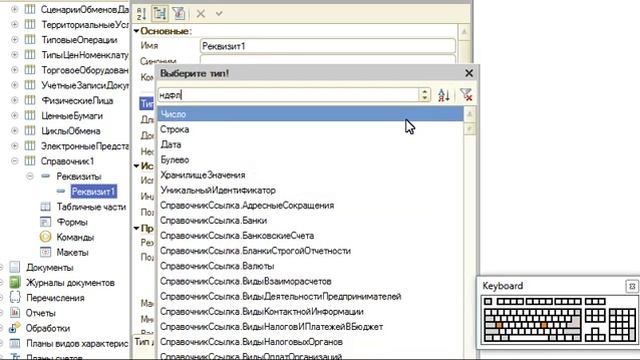The image size is (640, 360).
Task: Click ФизическиеЛица catalog table icon
Action: (30, 100)
